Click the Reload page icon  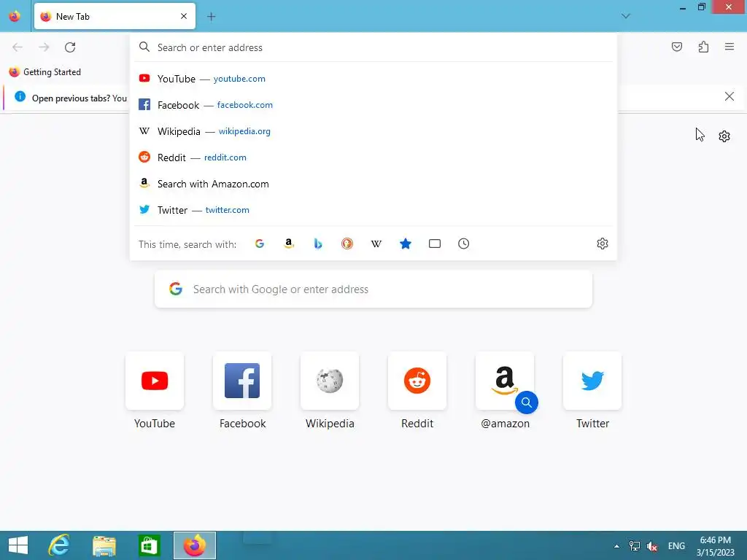tap(70, 47)
